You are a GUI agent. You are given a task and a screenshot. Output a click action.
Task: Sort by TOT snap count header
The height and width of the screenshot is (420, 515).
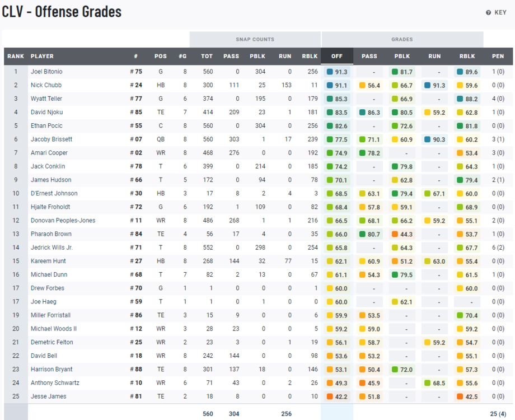click(207, 56)
